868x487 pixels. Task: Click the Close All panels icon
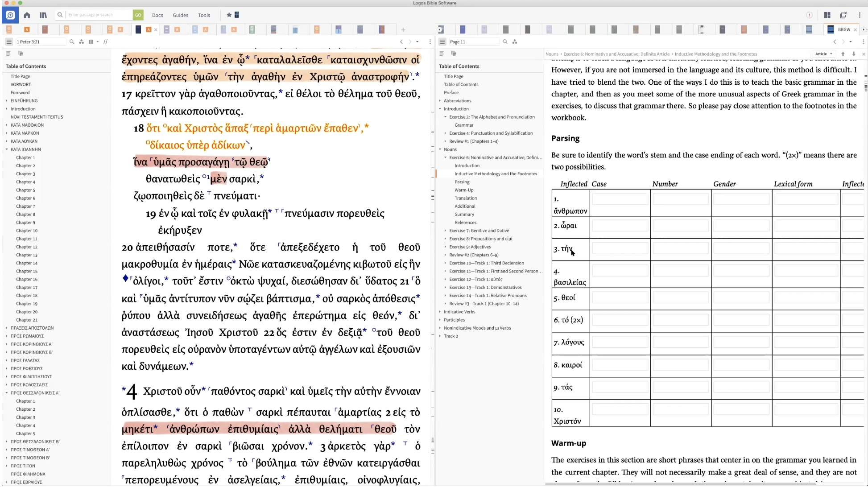click(843, 15)
